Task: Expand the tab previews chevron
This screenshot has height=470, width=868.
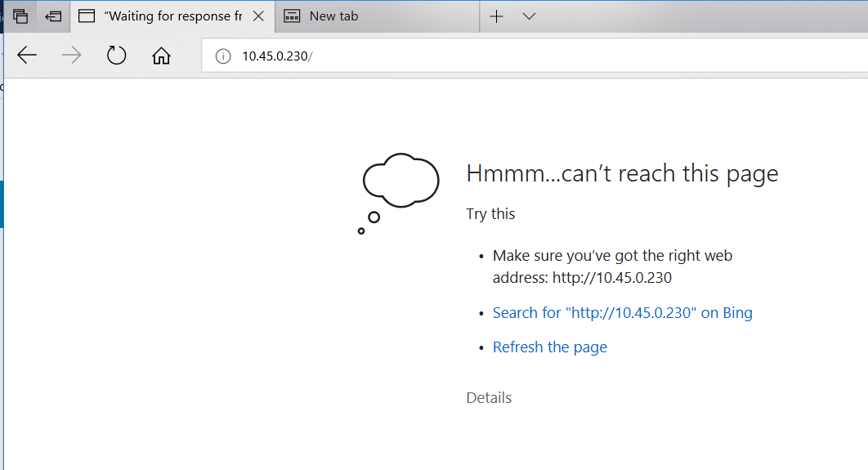Action: click(x=529, y=16)
